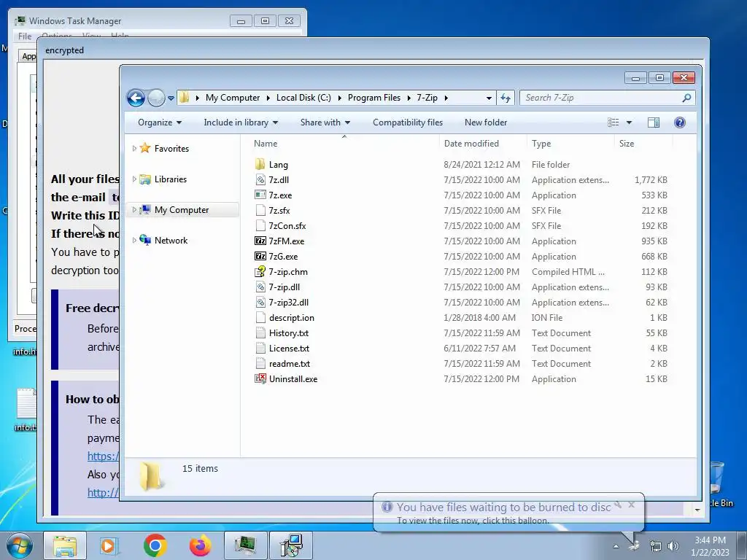Click the Back navigation arrow in Explorer
This screenshot has height=560, width=747.
136,98
